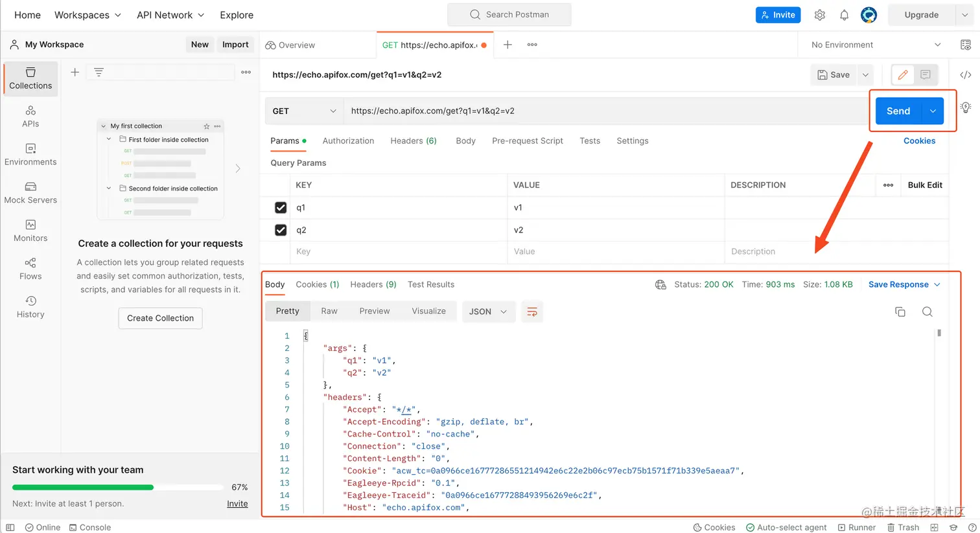Send the GET request

point(898,111)
